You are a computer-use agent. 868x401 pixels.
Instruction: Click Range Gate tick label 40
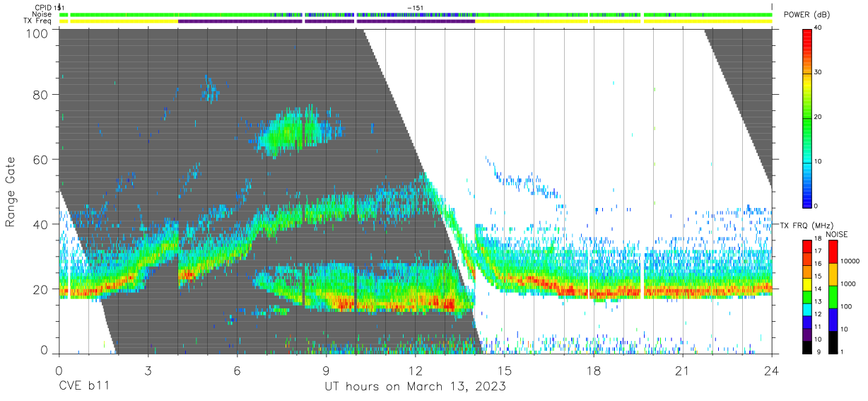(40, 225)
